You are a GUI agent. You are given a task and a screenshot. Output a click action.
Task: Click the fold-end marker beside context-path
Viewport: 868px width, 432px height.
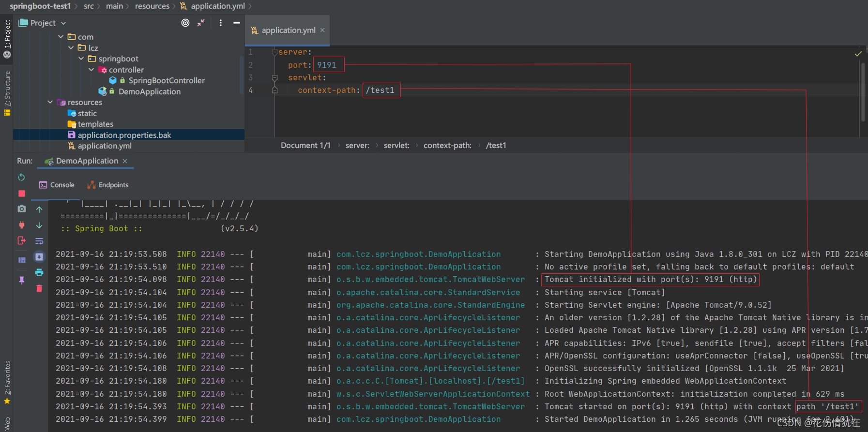point(274,90)
